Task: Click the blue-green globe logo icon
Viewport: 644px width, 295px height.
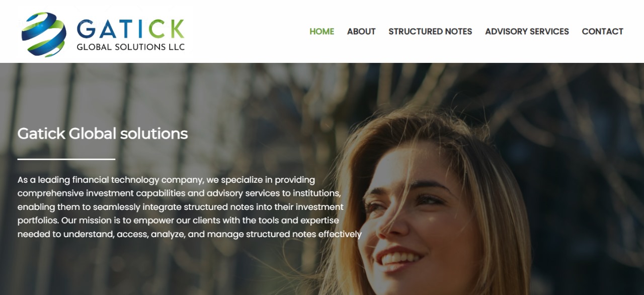Action: [44, 34]
